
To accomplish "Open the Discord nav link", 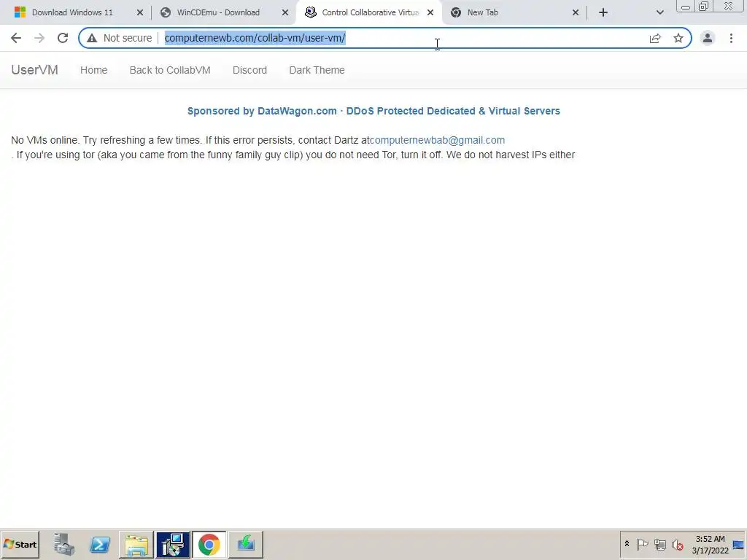I will tap(249, 70).
